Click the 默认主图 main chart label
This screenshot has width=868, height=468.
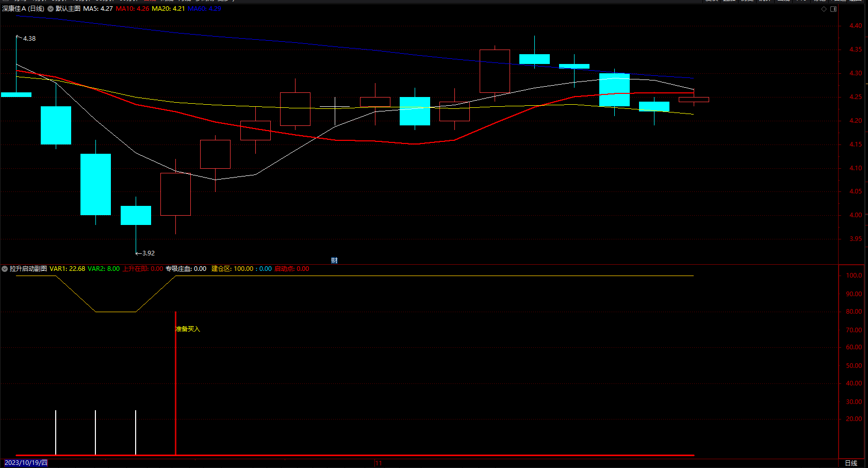[x=68, y=9]
